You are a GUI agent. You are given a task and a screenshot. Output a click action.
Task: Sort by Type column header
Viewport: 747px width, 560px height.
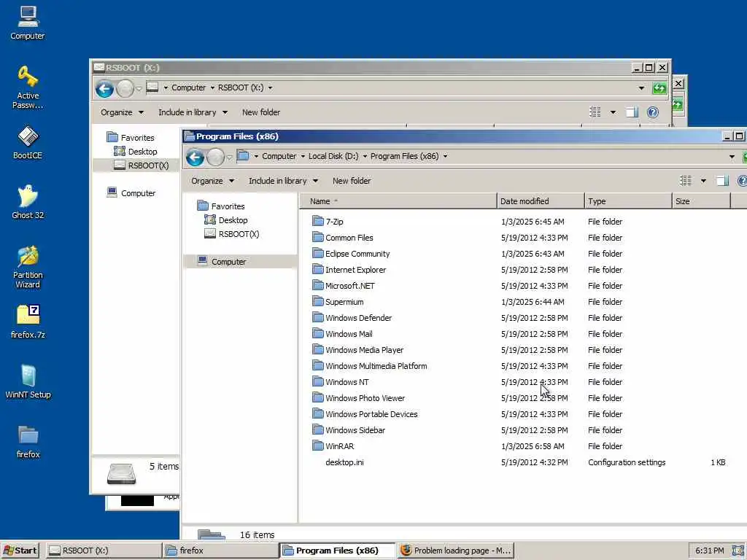tap(628, 201)
